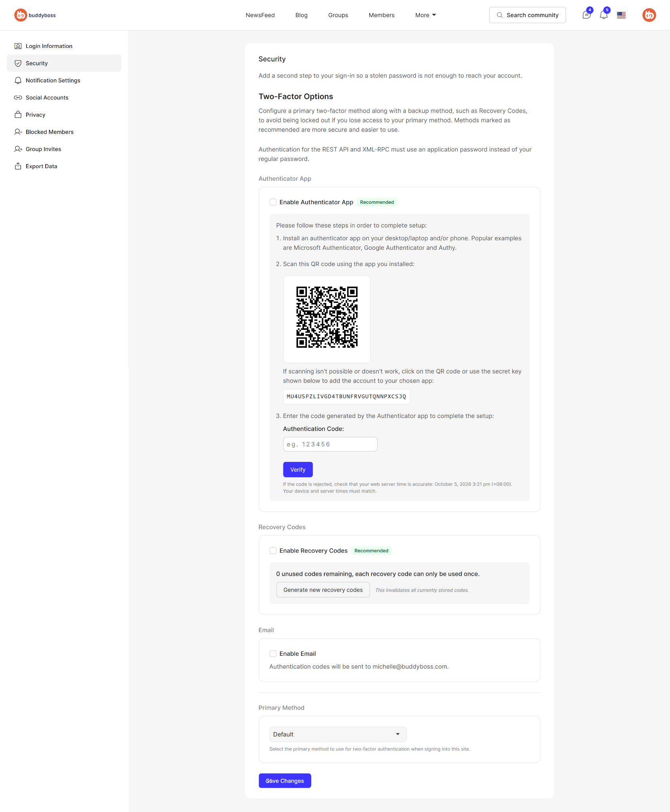Viewport: 670px width, 812px height.
Task: Enable the Authenticator App checkbox
Action: [x=273, y=202]
